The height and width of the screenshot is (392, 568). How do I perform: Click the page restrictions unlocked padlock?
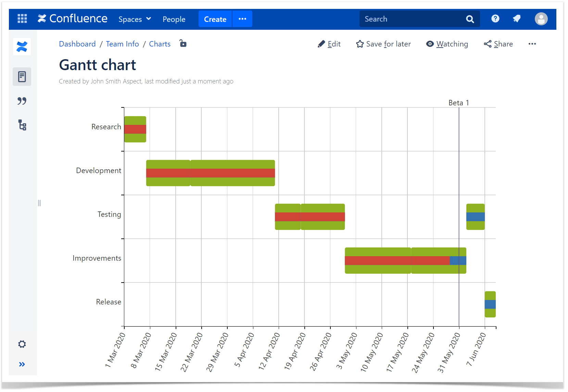click(183, 43)
